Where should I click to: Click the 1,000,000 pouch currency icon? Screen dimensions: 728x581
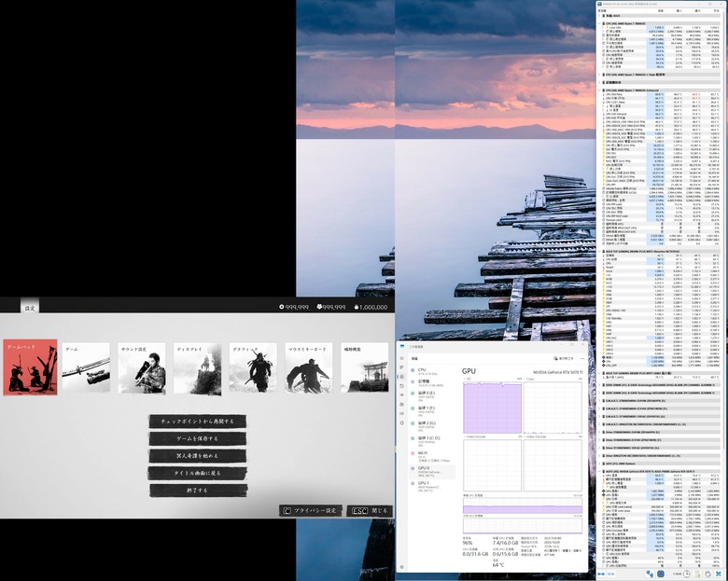pos(357,307)
